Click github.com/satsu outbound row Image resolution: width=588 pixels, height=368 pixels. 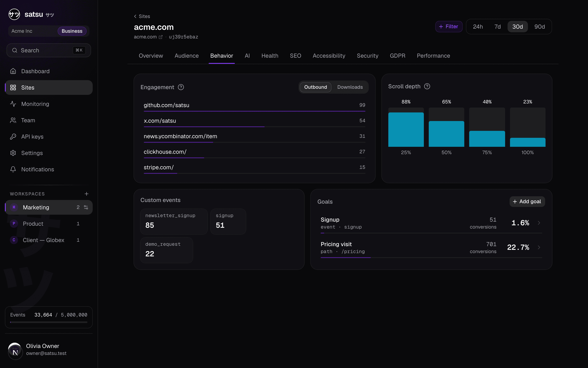point(254,106)
